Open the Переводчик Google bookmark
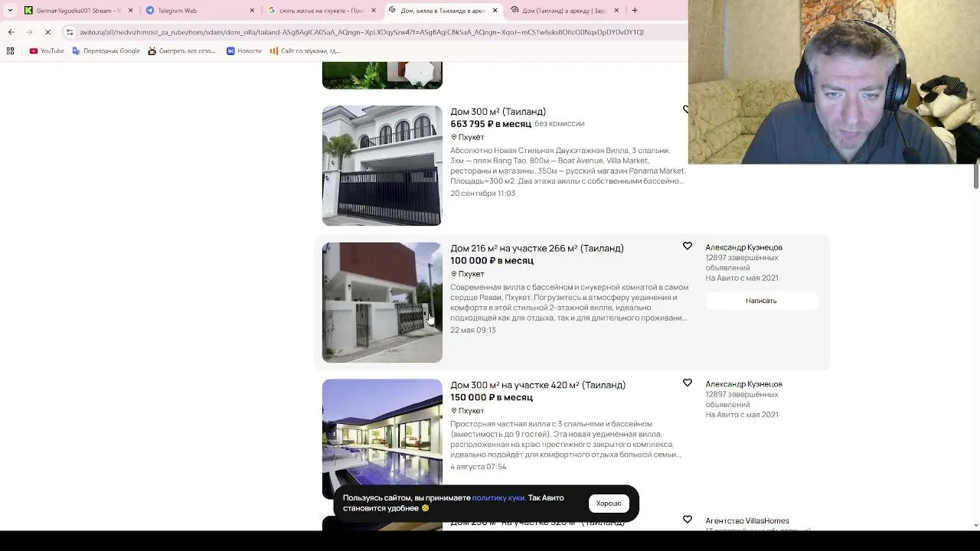 point(106,51)
